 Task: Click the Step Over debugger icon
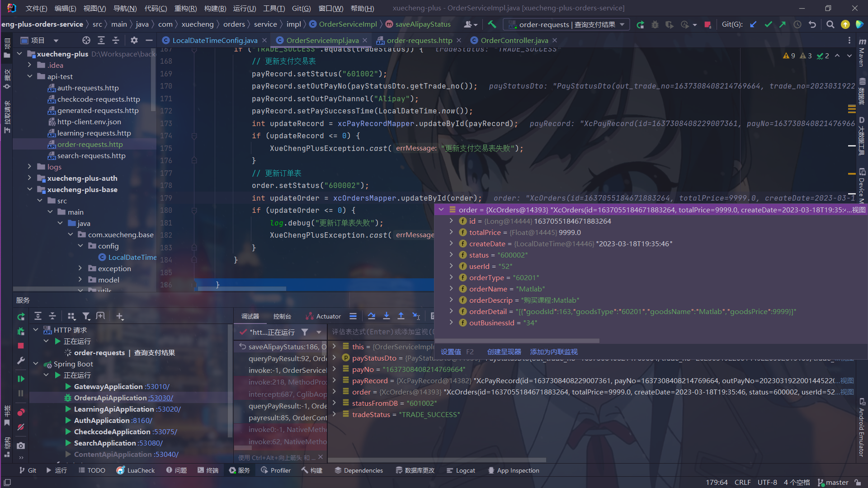(x=372, y=316)
